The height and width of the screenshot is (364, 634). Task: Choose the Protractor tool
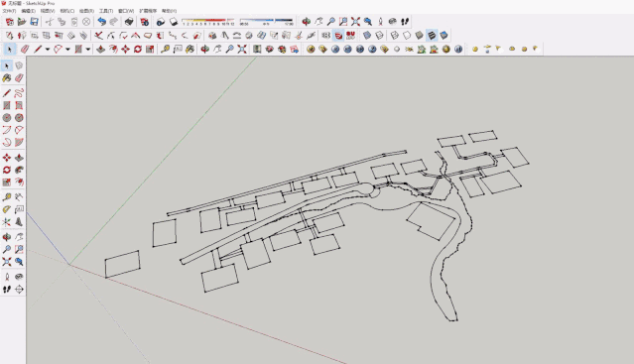pos(7,209)
